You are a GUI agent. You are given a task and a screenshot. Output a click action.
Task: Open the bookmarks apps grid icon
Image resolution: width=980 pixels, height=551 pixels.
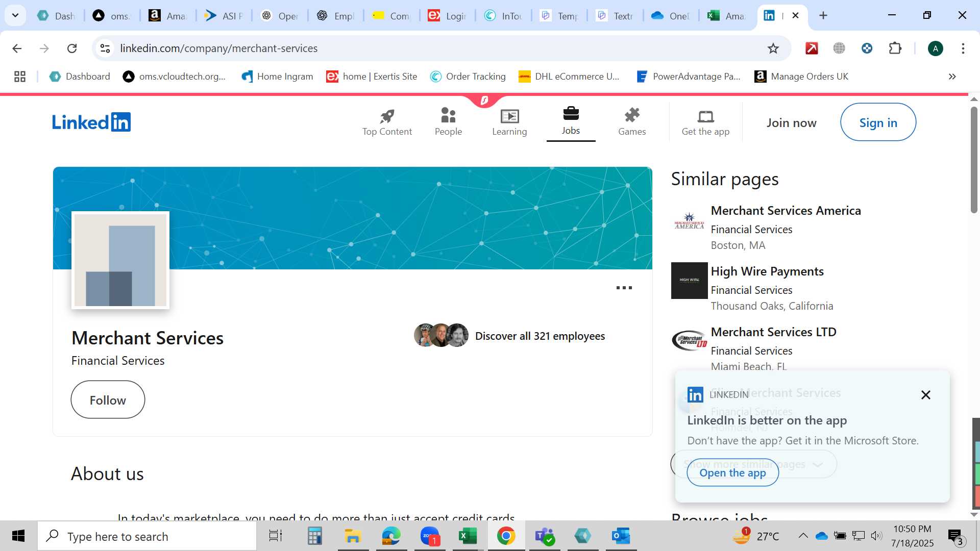20,77
